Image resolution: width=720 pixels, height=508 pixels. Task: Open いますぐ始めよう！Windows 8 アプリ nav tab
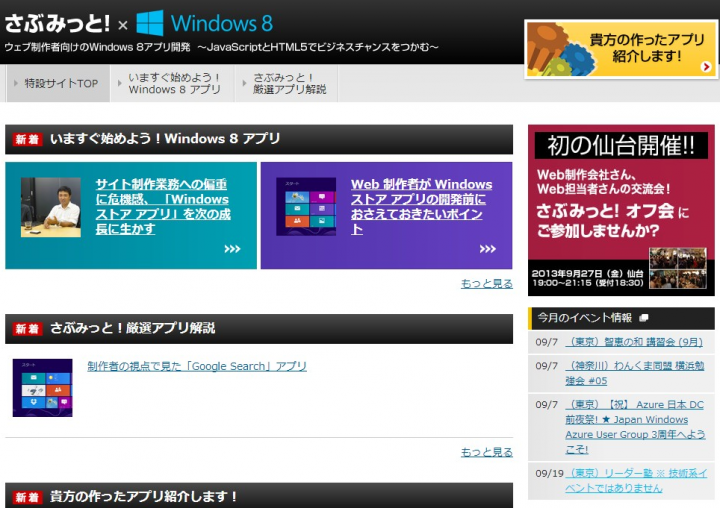point(173,83)
